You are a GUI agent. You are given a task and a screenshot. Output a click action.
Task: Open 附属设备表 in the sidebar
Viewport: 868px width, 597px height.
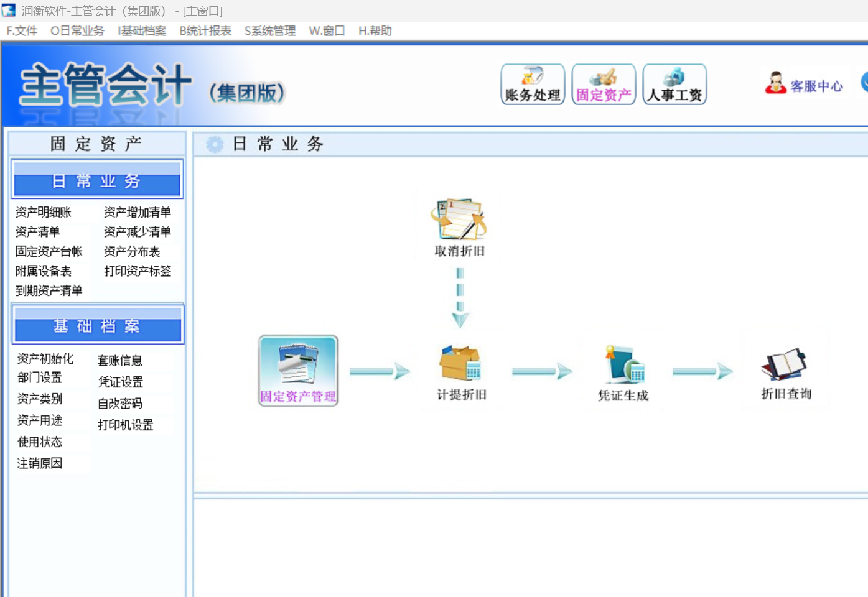(44, 271)
